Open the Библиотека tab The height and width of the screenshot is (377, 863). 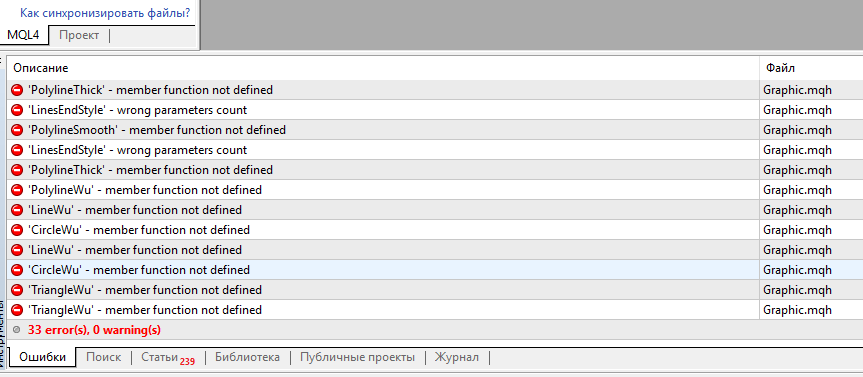pyautogui.click(x=247, y=357)
